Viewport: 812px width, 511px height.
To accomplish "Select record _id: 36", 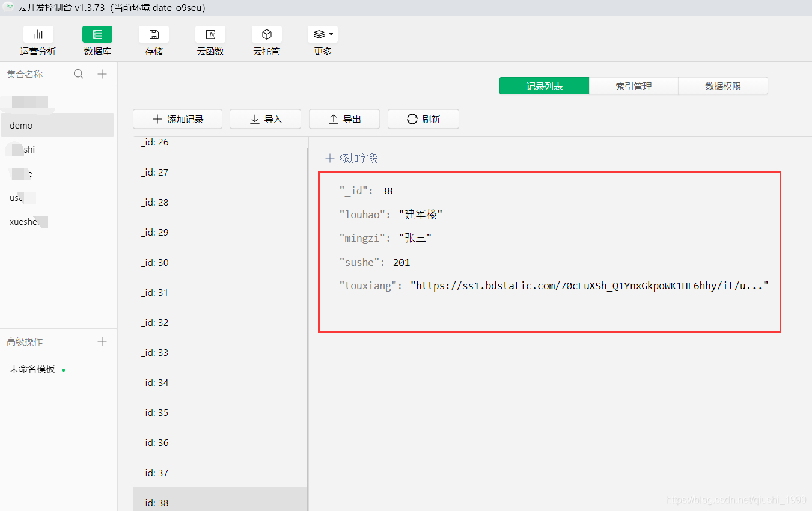I will pos(219,442).
